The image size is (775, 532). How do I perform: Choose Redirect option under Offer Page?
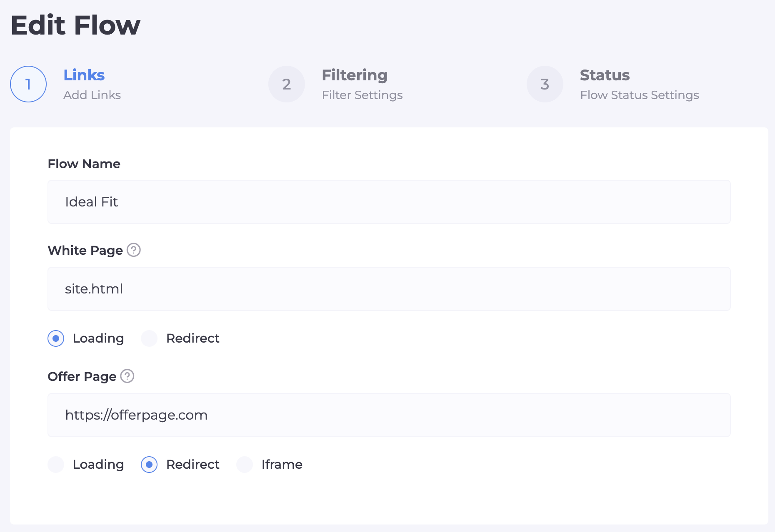149,465
